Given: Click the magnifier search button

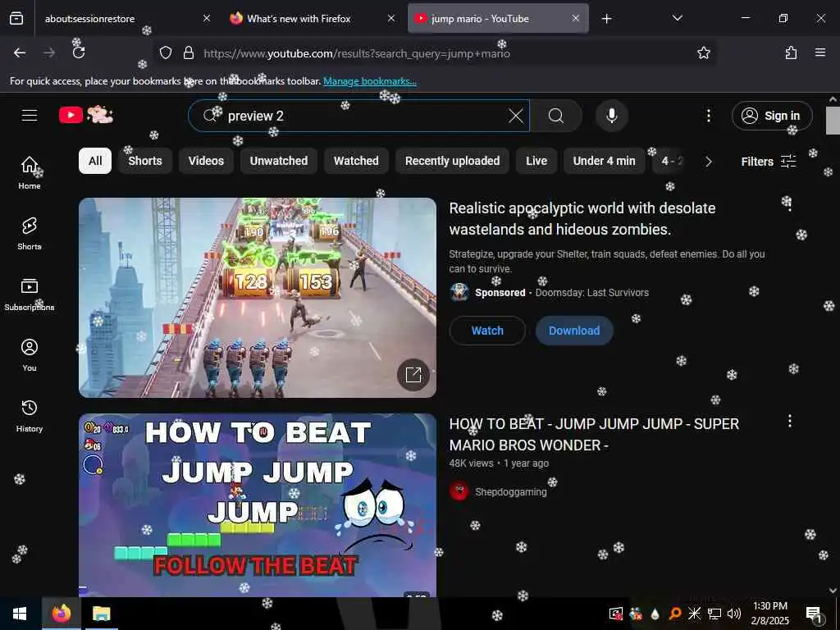Looking at the screenshot, I should (x=556, y=116).
